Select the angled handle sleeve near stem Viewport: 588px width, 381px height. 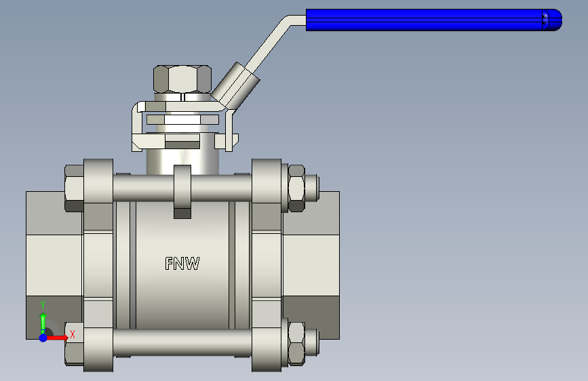(235, 85)
